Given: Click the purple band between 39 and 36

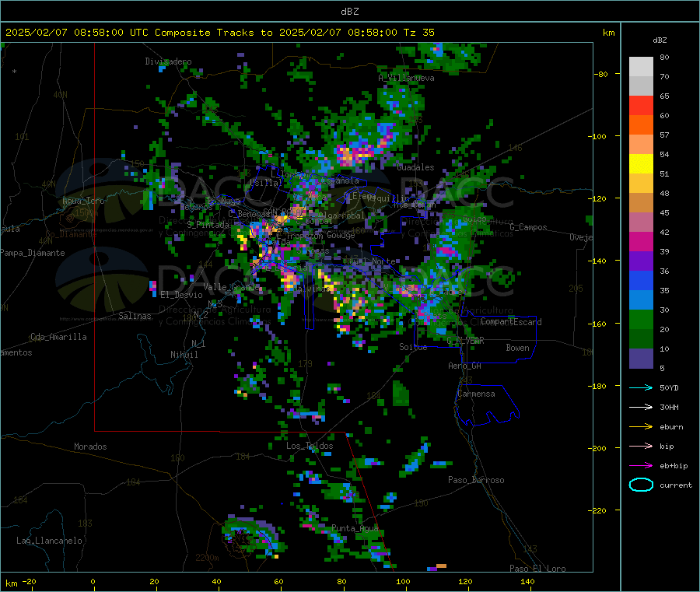Looking at the screenshot, I should click(641, 261).
